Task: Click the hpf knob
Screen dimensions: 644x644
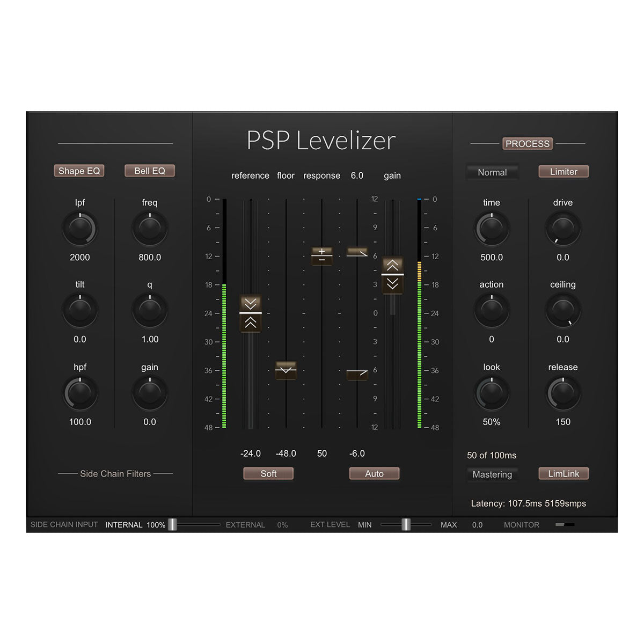Action: coord(80,393)
